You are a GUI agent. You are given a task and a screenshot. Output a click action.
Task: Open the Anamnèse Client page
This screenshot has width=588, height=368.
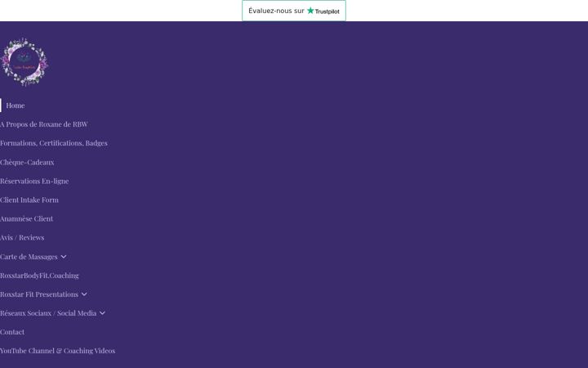tap(27, 218)
